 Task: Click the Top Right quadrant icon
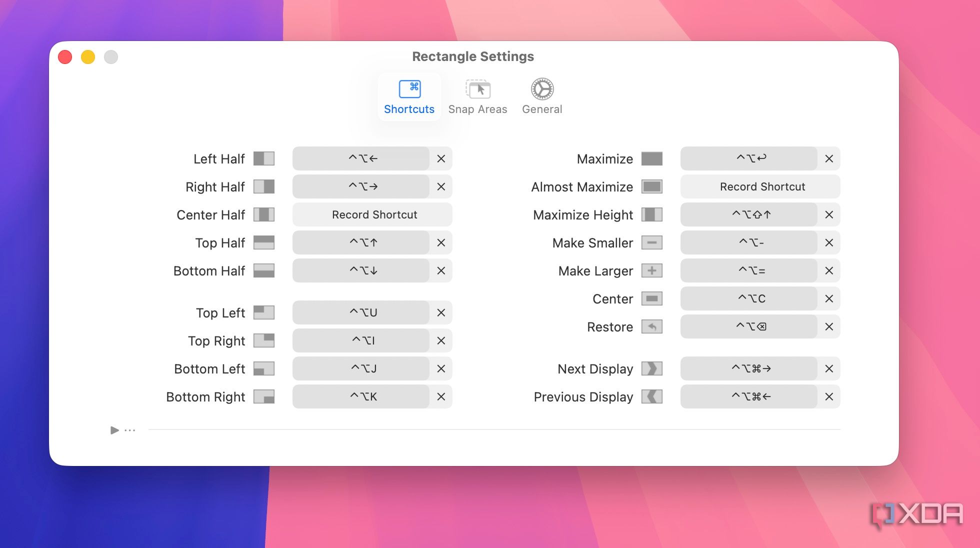click(x=264, y=340)
